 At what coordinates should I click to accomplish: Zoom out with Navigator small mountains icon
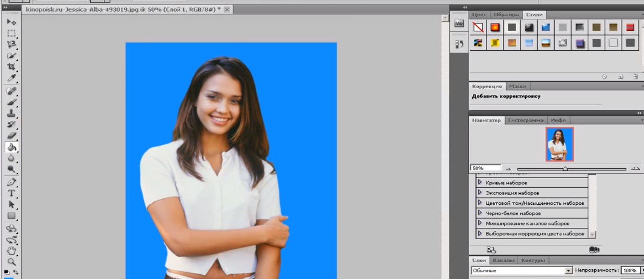[x=508, y=169]
